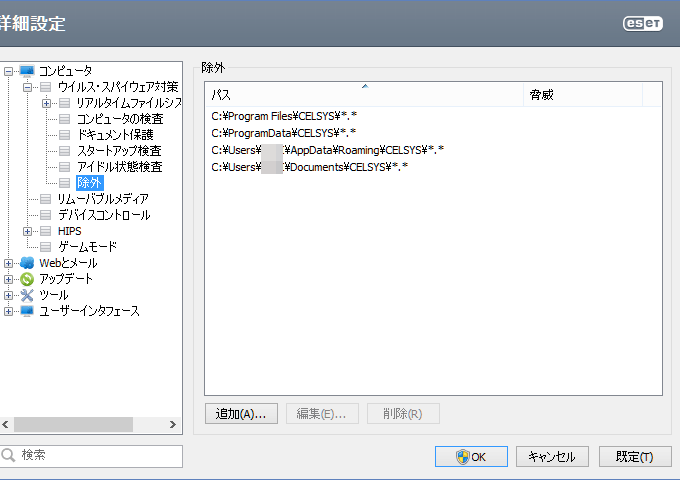Click the Webとメール globe icon
Image resolution: width=680 pixels, height=480 pixels.
click(27, 263)
